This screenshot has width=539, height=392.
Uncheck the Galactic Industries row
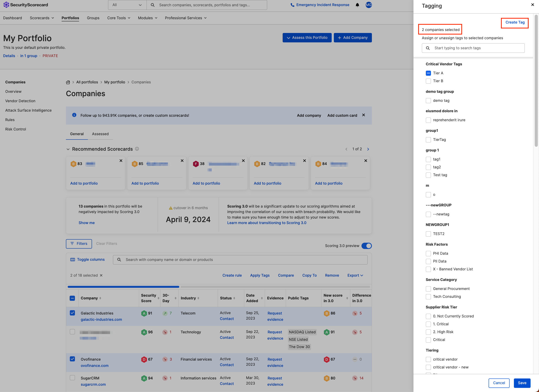[x=72, y=313]
